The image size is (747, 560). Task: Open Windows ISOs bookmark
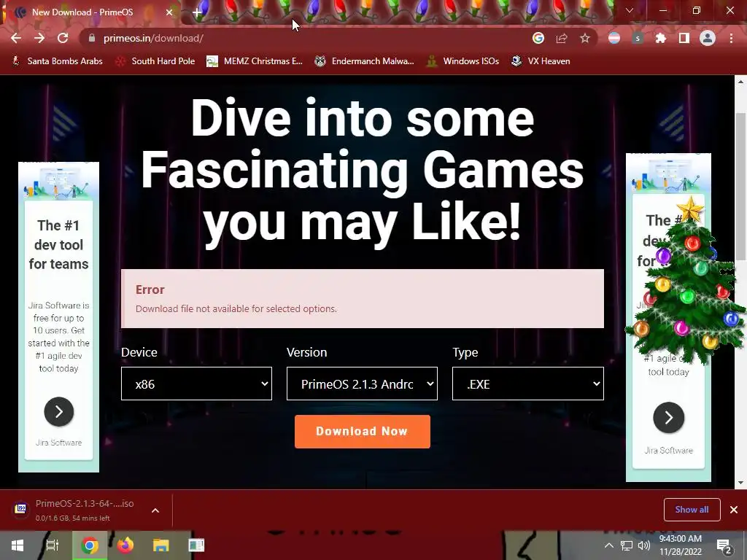coord(462,61)
